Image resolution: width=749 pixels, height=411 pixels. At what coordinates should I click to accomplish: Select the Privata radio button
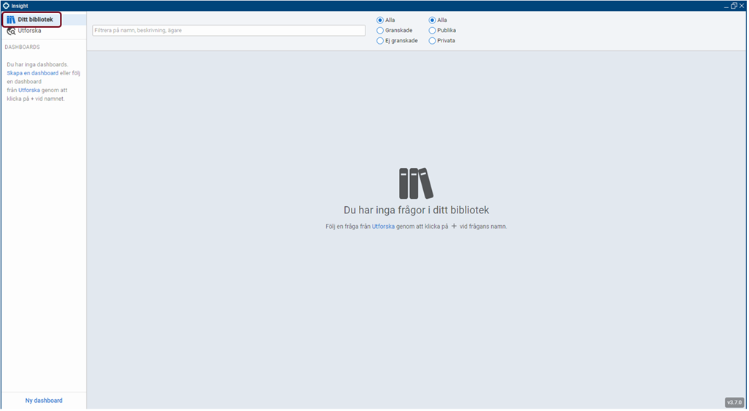pos(432,41)
